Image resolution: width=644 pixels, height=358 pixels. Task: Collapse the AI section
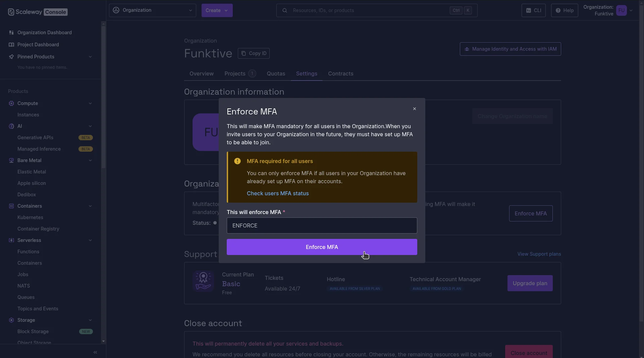[90, 126]
